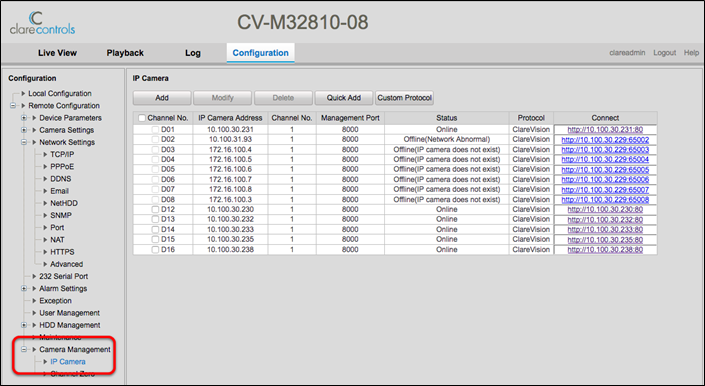705x386 pixels.
Task: Collapse the Remote Configuration tree node
Action: click(x=13, y=106)
